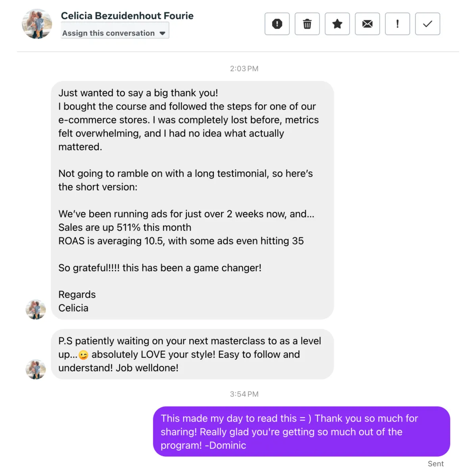Click the 2:03 PM timestamp
This screenshot has width=476, height=476.
pos(244,69)
